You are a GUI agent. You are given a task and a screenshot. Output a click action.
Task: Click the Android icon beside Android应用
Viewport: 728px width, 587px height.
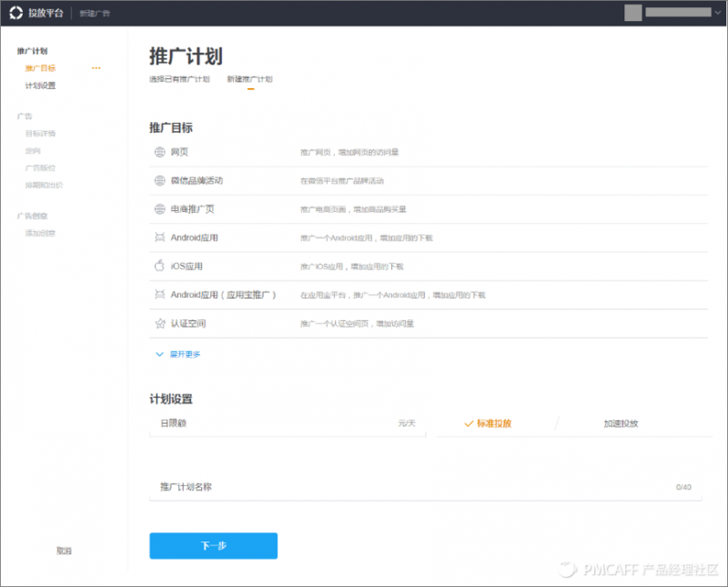160,238
